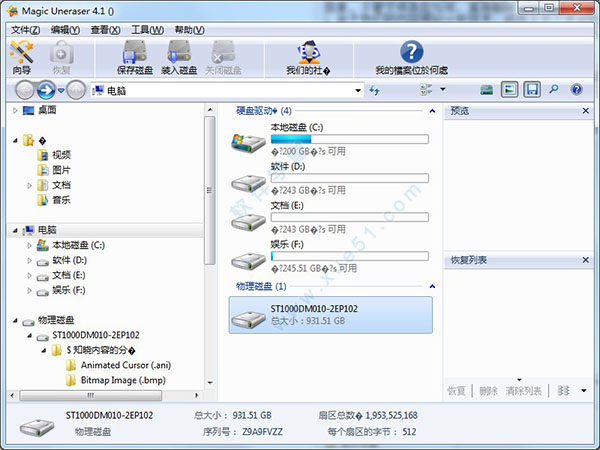The height and width of the screenshot is (450, 600).
Task: Toggle the preview pane icon
Action: [x=509, y=90]
